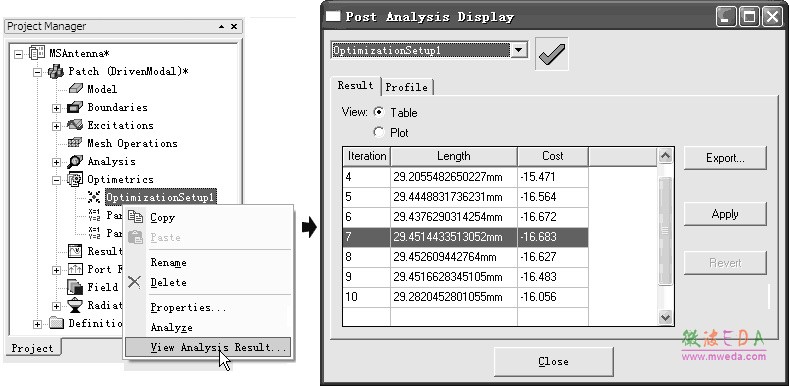Click the table scrollbar down arrow
Image resolution: width=789 pixels, height=386 pixels.
click(665, 318)
